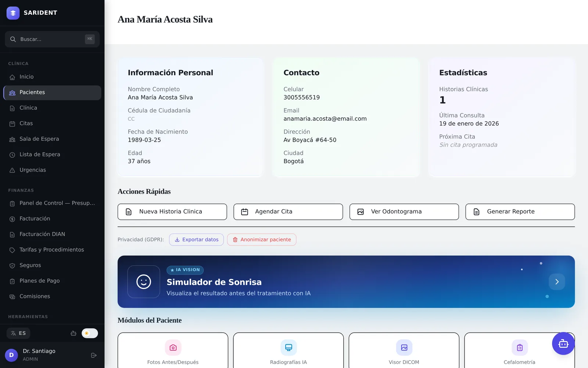Viewport: 588px width, 368px height.
Task: Open Comisiones in the sidebar
Action: tap(52, 296)
